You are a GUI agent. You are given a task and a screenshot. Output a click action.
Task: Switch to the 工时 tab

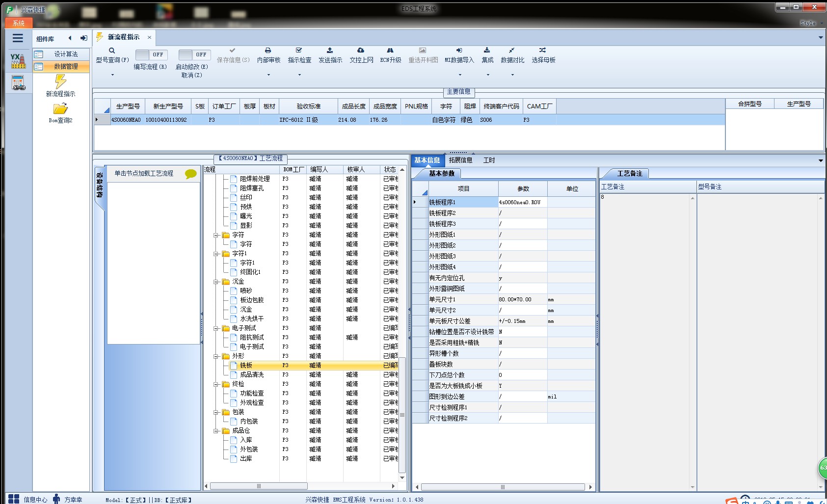point(489,160)
